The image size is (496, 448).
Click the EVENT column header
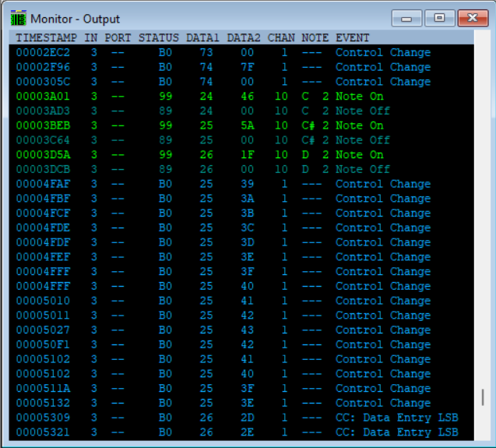[x=353, y=37]
